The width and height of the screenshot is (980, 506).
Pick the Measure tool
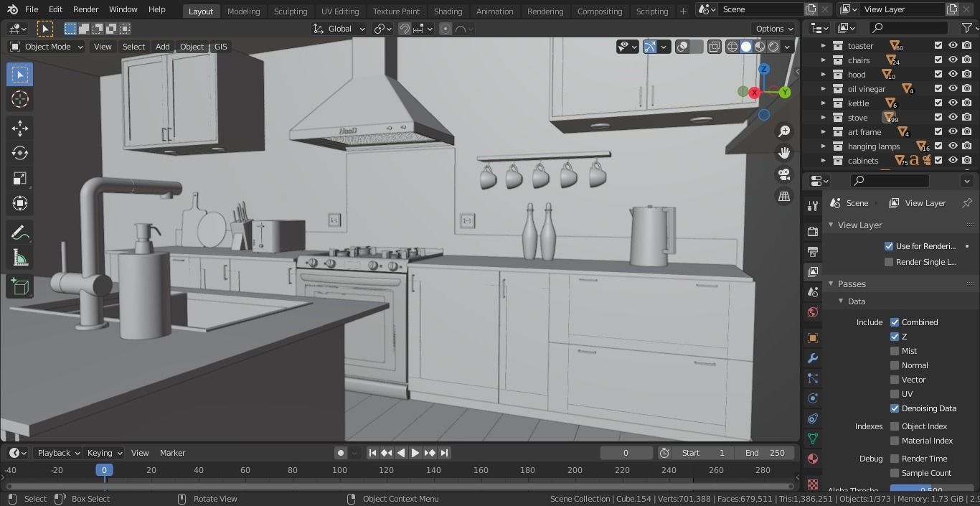[x=20, y=258]
